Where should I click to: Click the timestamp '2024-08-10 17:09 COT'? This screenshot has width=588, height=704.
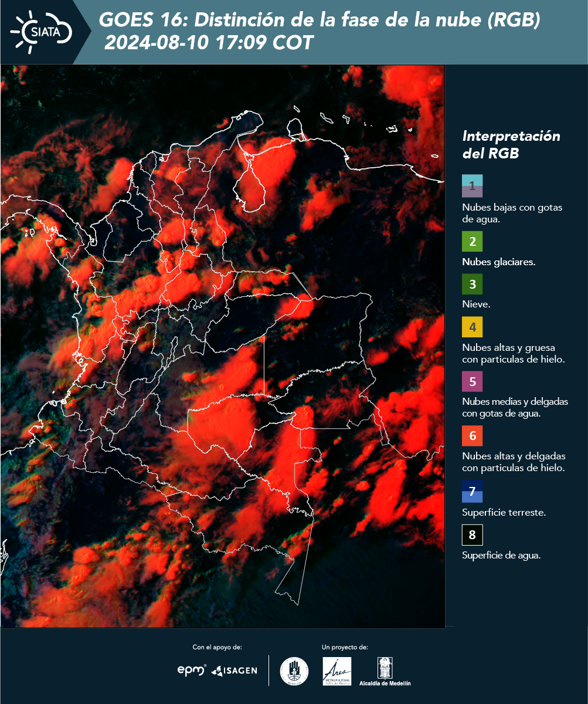(209, 43)
